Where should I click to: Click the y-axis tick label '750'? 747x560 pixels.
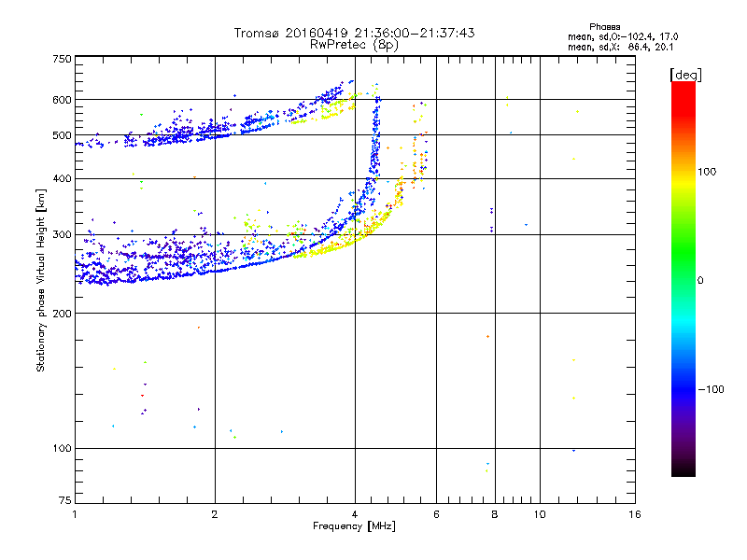click(x=62, y=59)
